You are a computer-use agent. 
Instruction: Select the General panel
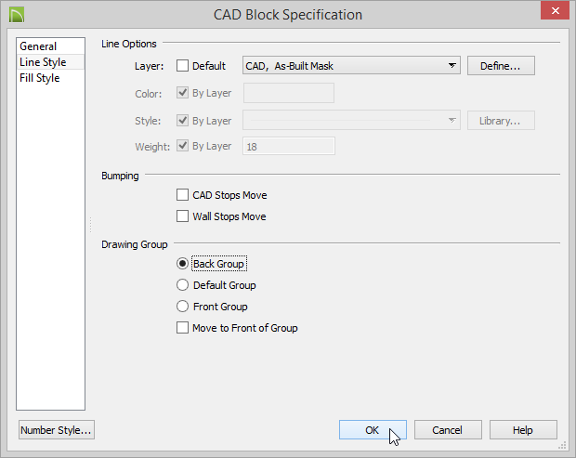(x=38, y=46)
